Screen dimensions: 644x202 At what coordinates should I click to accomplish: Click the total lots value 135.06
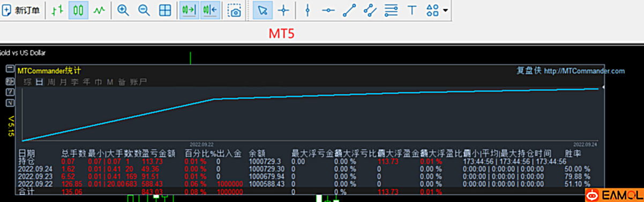point(72,191)
